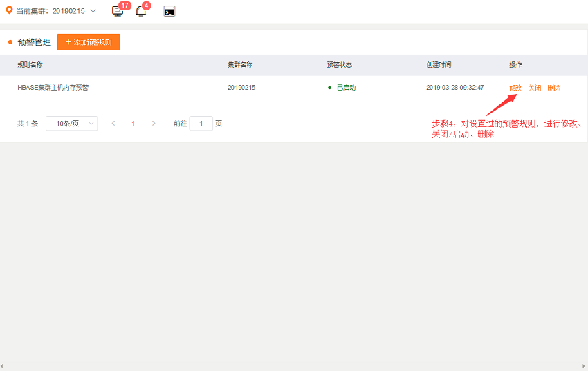
Task: Select page number 1 in pagination
Action: (133, 124)
